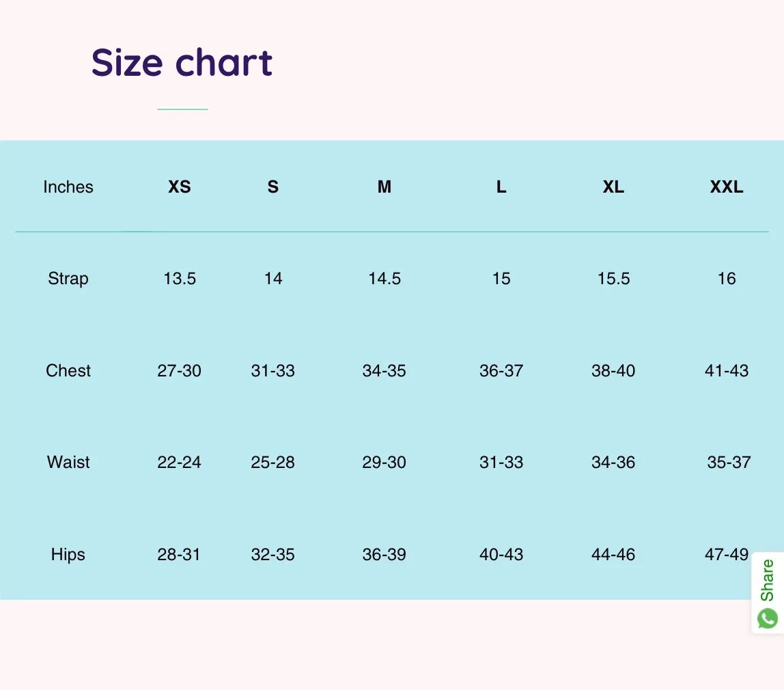Click waist value 31-33 for L
This screenshot has width=784, height=690.
coord(501,462)
